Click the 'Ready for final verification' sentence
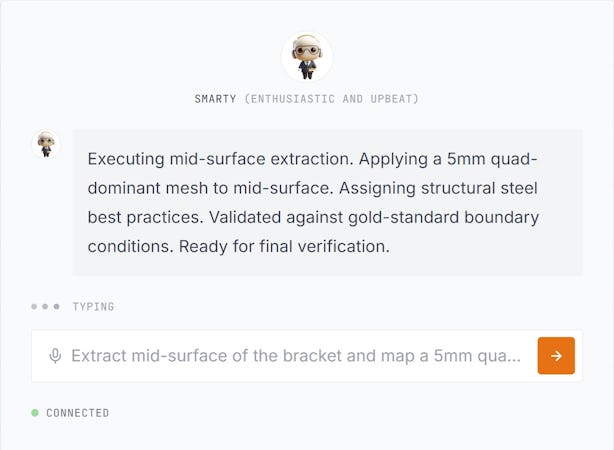 pyautogui.click(x=284, y=247)
